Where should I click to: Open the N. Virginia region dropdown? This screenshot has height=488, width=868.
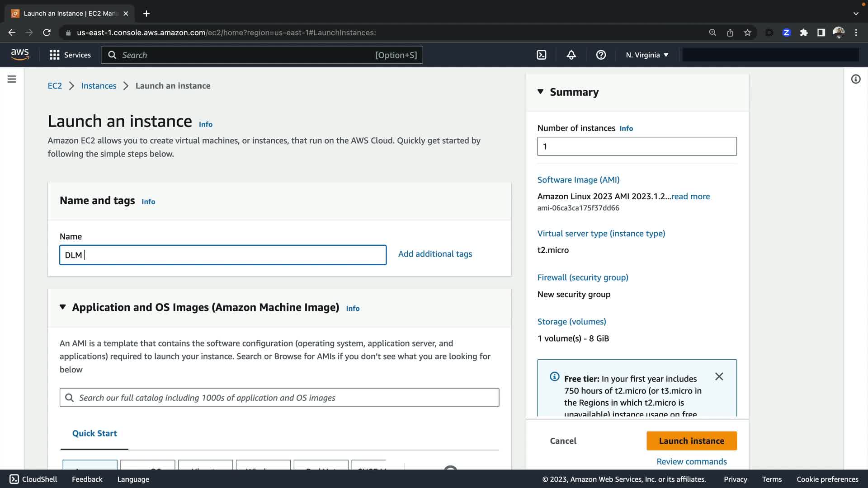647,55
